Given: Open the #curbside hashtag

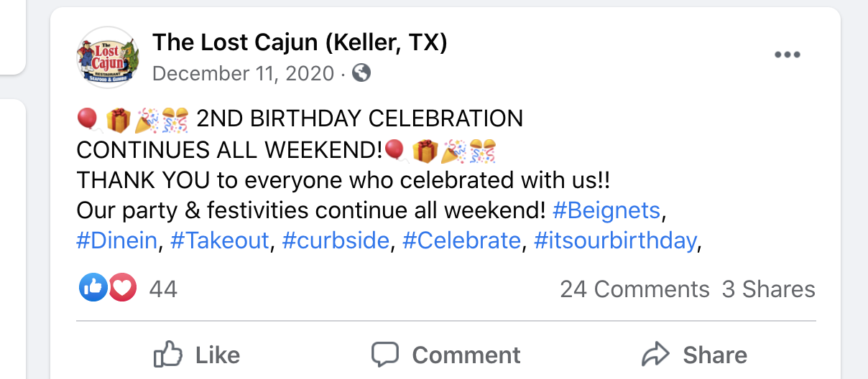Looking at the screenshot, I should point(336,240).
